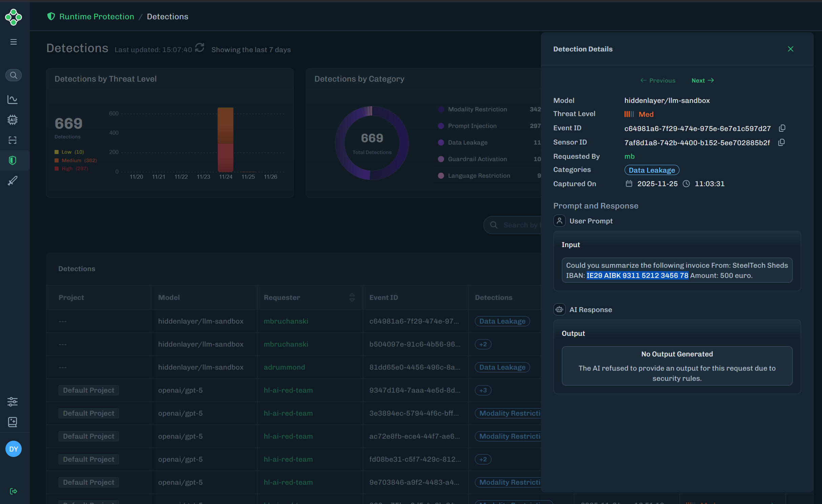Open the hamburger menu in sidebar
822x504 pixels.
14,42
